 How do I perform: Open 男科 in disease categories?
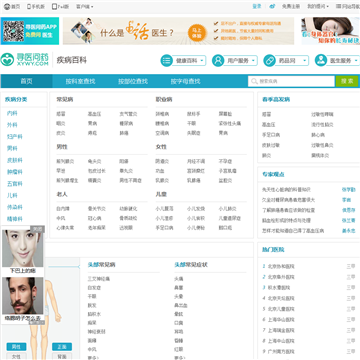12,148
